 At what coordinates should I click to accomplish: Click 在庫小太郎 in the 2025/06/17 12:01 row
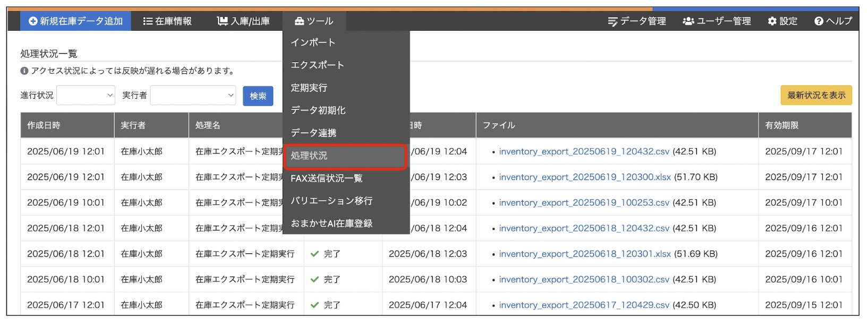tap(142, 305)
